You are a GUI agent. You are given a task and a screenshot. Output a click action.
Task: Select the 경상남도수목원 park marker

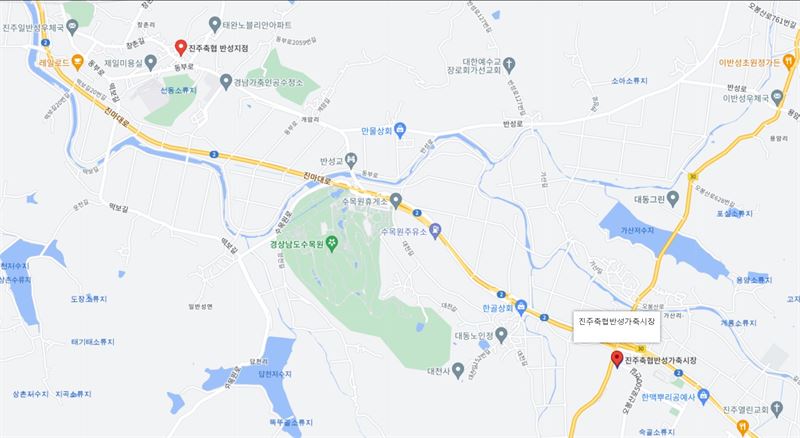(332, 244)
